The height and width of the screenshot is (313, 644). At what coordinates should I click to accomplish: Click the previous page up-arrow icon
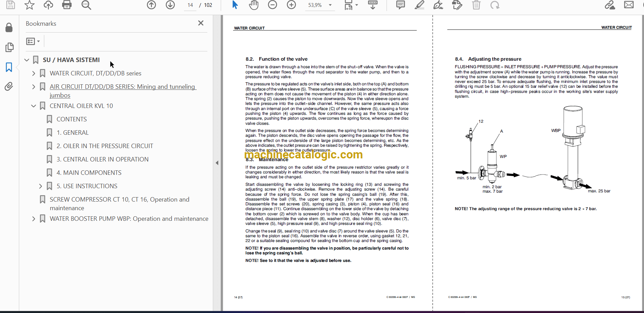151,5
